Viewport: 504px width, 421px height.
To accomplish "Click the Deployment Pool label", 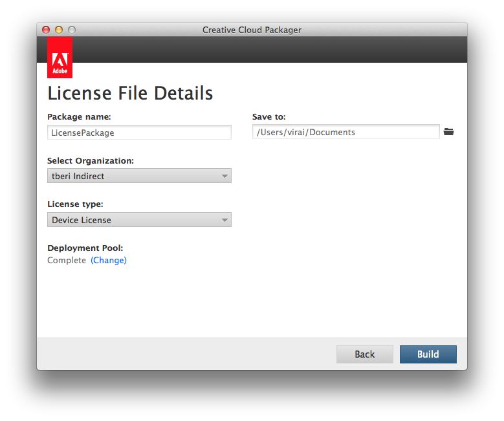I will (85, 248).
